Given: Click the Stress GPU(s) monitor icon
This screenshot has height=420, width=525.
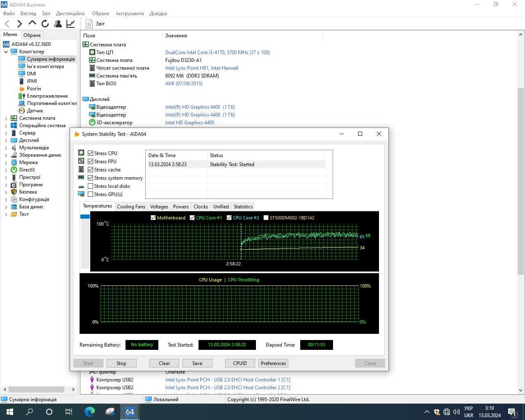Looking at the screenshot, I should click(81, 194).
